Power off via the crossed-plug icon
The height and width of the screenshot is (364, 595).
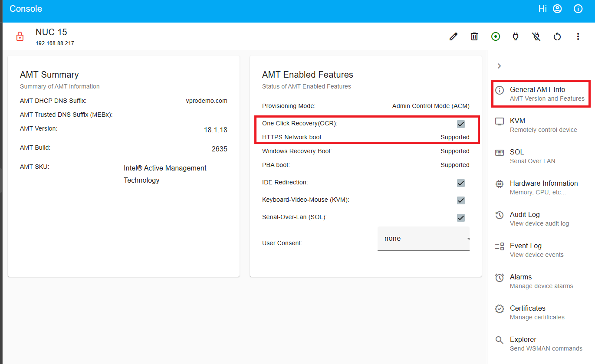(x=536, y=36)
